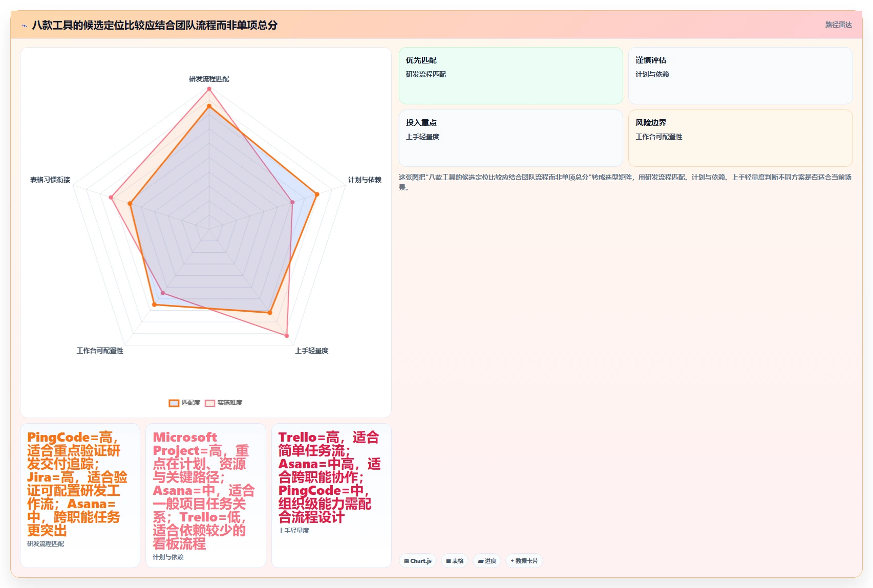Click the 表格习惯衔接 radar axis label
The width and height of the screenshot is (873, 588).
tap(50, 180)
